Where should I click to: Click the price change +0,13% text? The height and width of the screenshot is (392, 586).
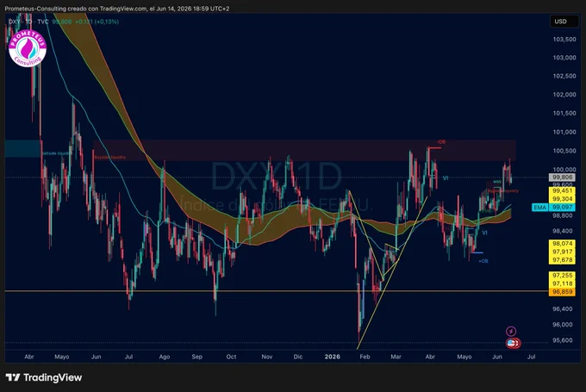[x=106, y=22]
